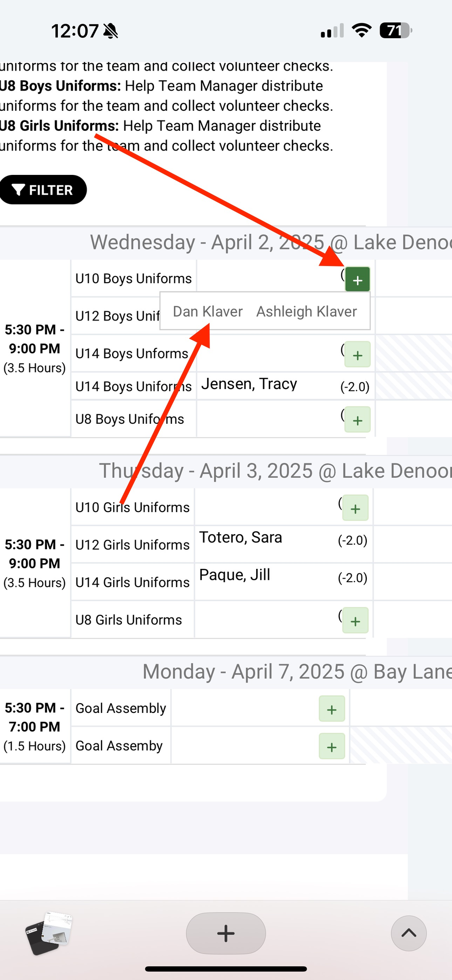
Task: Open the FILTER button
Action: pyautogui.click(x=43, y=190)
